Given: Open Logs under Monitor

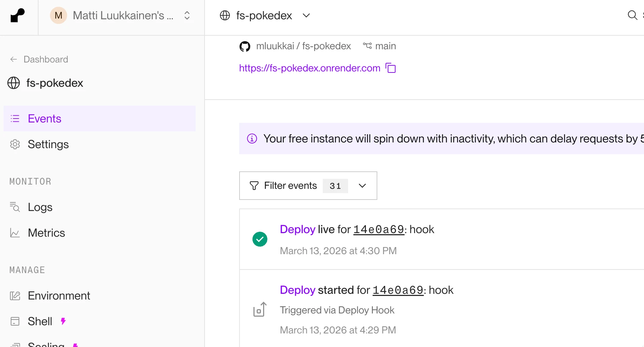Looking at the screenshot, I should coord(100,207).
